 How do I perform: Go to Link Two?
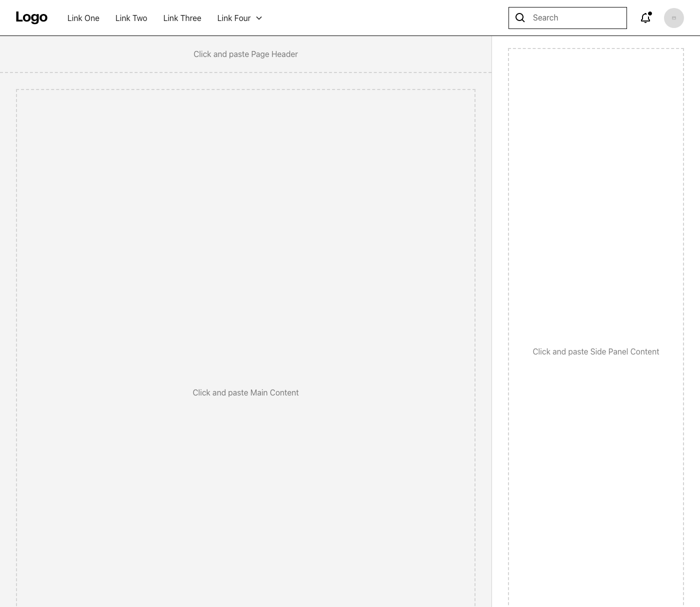pos(131,18)
